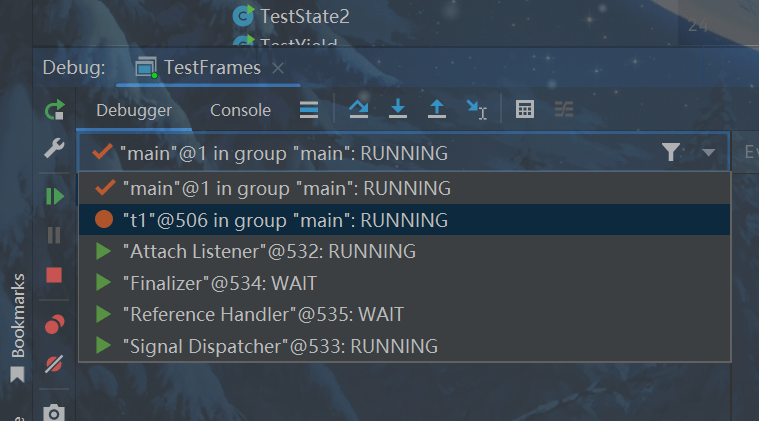The width and height of the screenshot is (759, 421).
Task: Open the View Breakpoints dialog icon
Action: (x=54, y=325)
